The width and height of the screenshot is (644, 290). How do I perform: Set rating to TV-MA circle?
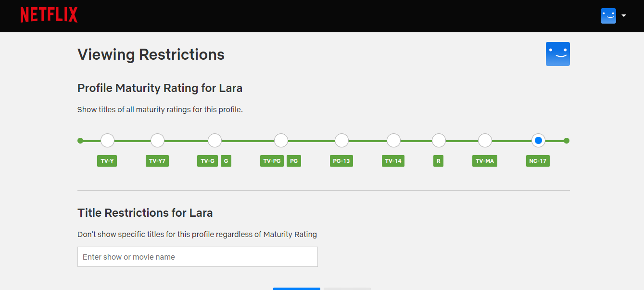tap(485, 141)
